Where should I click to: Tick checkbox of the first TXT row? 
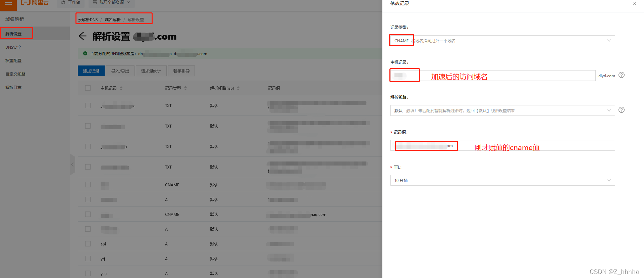(88, 105)
